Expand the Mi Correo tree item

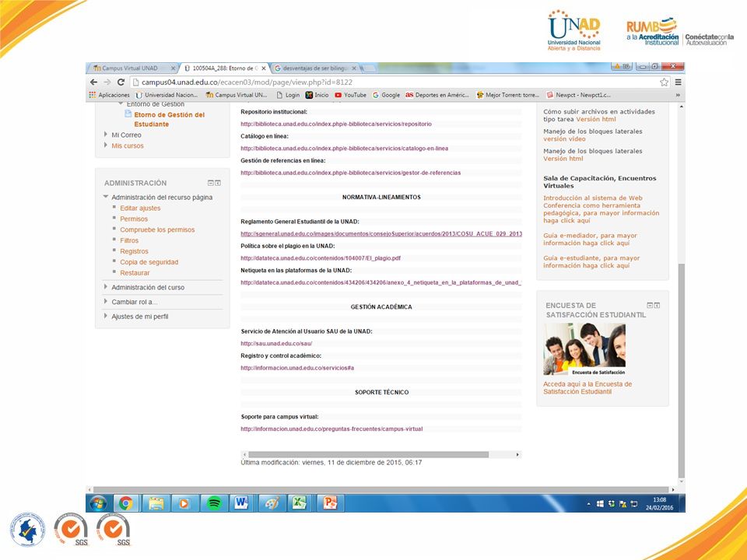105,135
